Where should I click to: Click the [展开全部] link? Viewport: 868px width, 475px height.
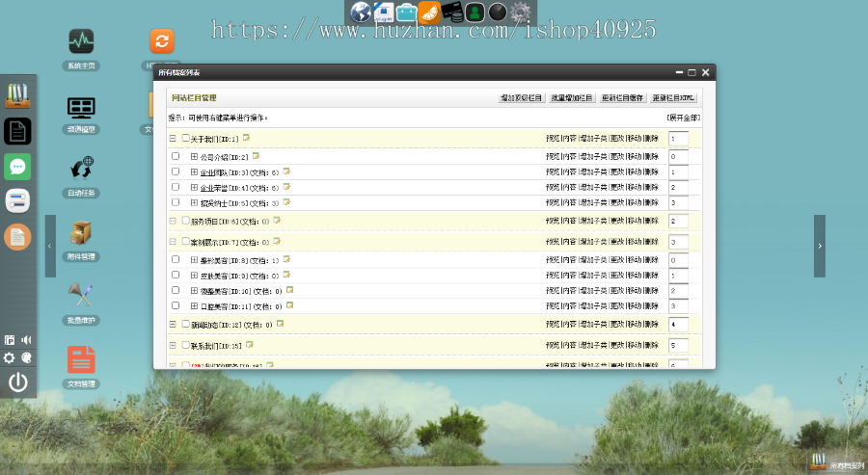click(684, 118)
